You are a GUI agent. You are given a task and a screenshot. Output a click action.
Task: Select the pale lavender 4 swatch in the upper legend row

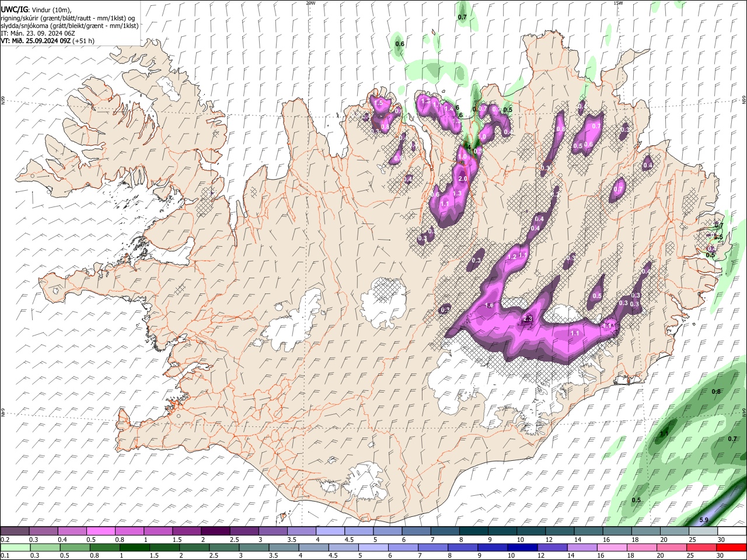(330, 531)
